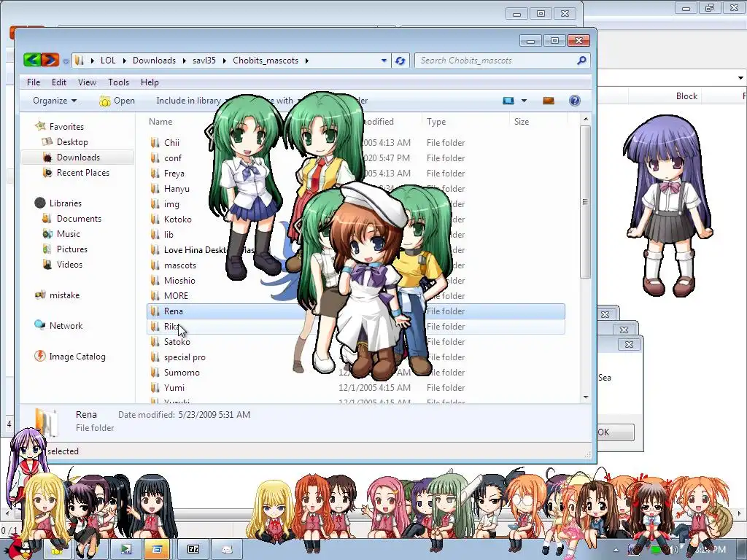Click Open on the toolbar

(x=117, y=101)
